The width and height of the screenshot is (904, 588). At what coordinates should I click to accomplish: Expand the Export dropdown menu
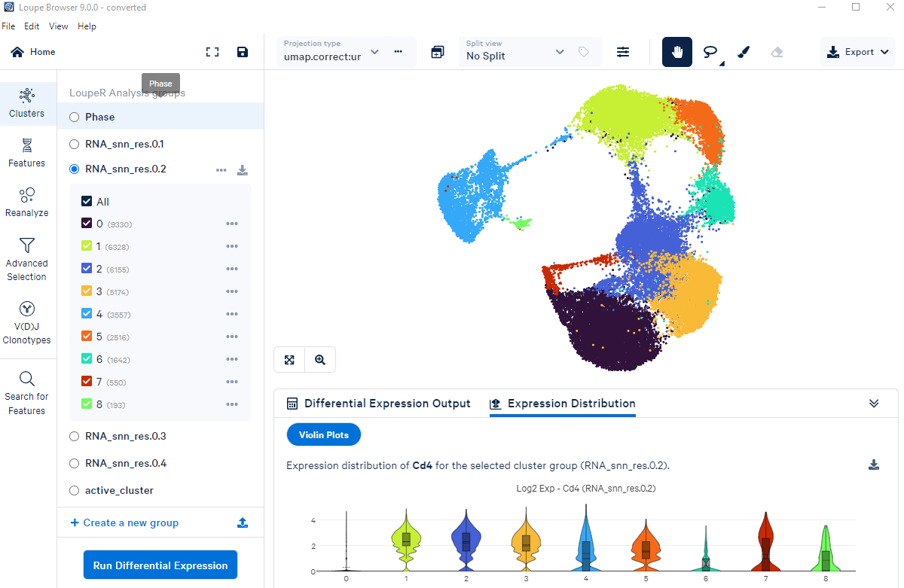(858, 52)
